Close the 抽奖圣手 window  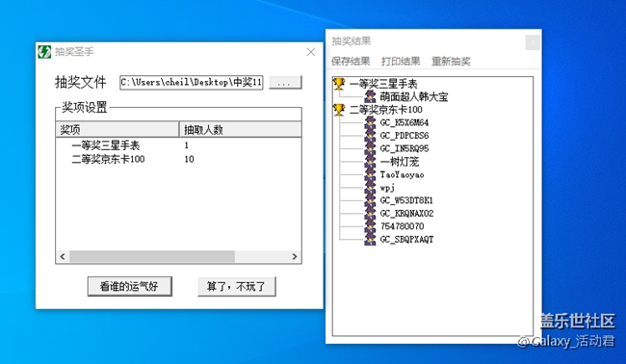pos(311,52)
